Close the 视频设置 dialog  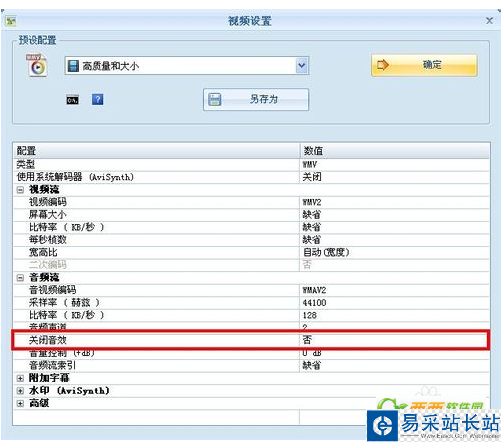(x=489, y=21)
